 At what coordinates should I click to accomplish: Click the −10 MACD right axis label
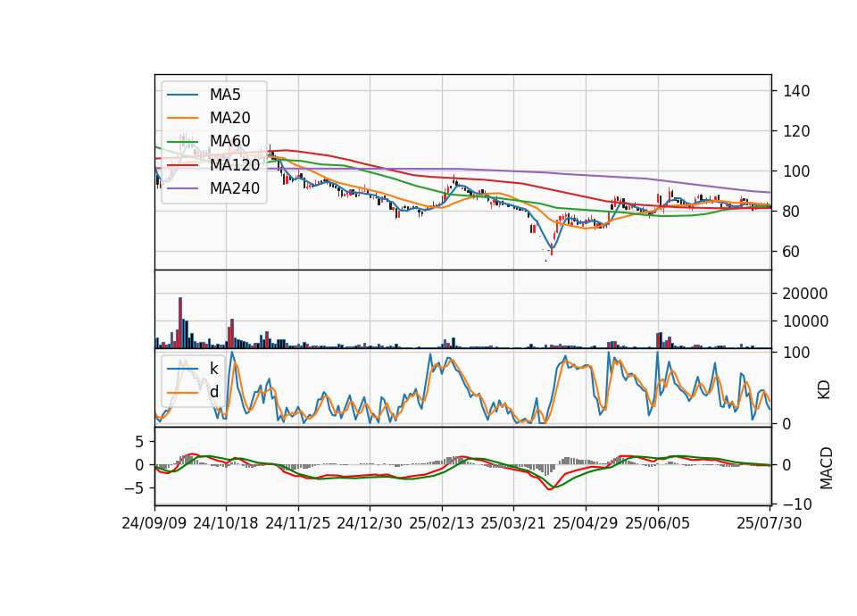797,504
